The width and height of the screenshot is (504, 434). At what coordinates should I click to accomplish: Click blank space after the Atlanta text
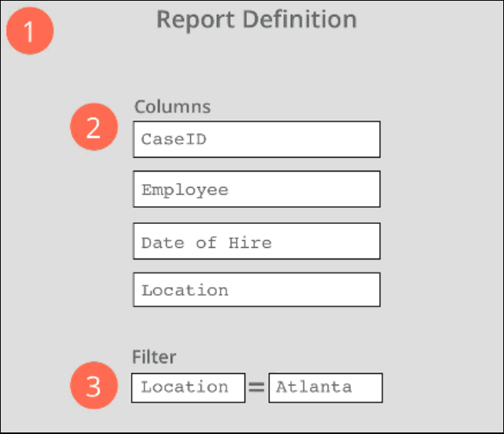(x=367, y=387)
